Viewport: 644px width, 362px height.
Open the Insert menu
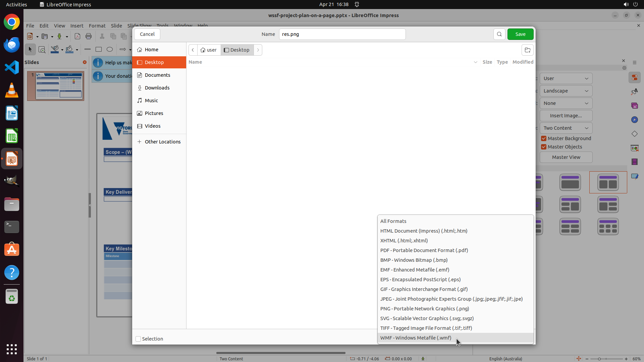(77, 25)
